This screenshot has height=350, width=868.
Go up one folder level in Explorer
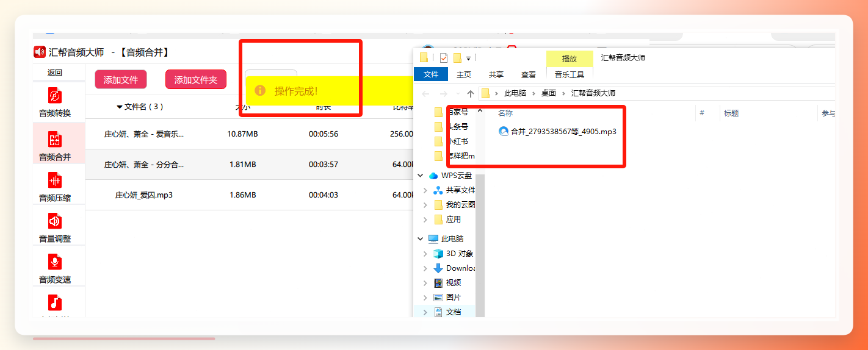pyautogui.click(x=470, y=93)
